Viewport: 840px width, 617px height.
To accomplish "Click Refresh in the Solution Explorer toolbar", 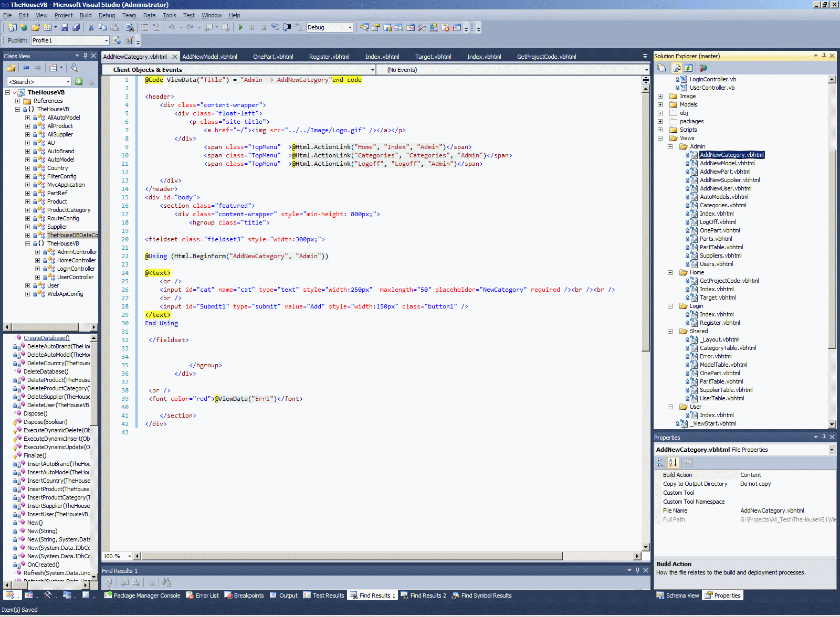I will coord(688,68).
